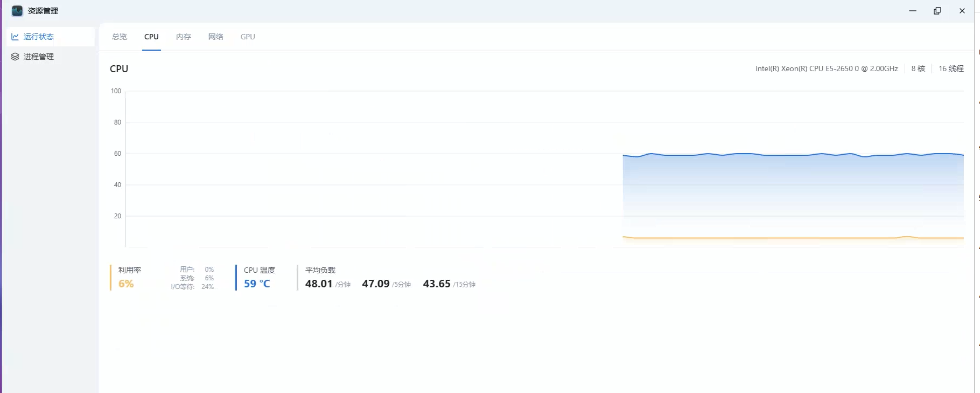The height and width of the screenshot is (393, 980).
Task: Click the 43.65 fifteen-minute load average
Action: 437,284
